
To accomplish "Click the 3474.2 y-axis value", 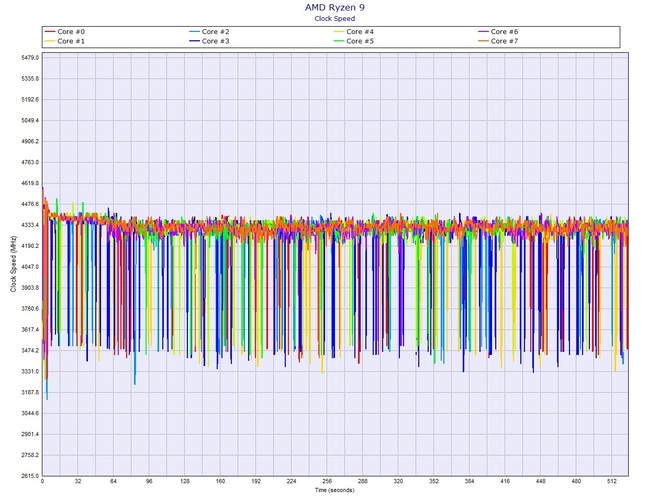I will (x=30, y=351).
